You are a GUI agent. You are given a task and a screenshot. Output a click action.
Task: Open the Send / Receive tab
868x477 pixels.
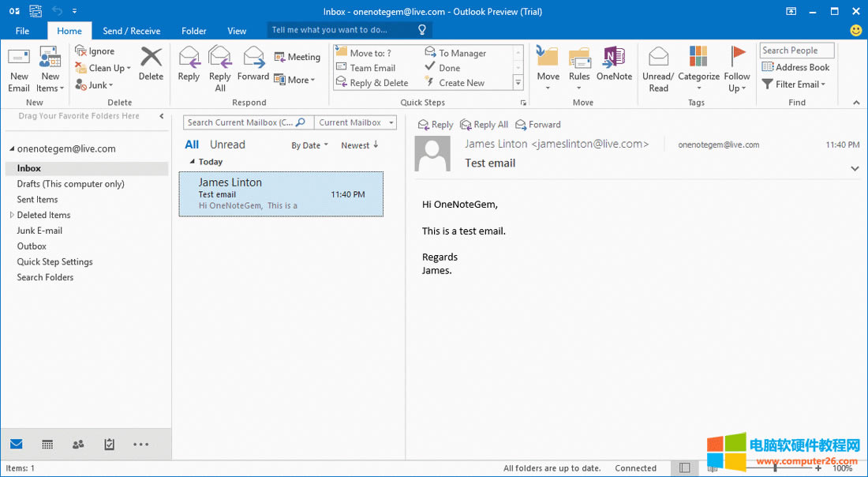coord(131,31)
